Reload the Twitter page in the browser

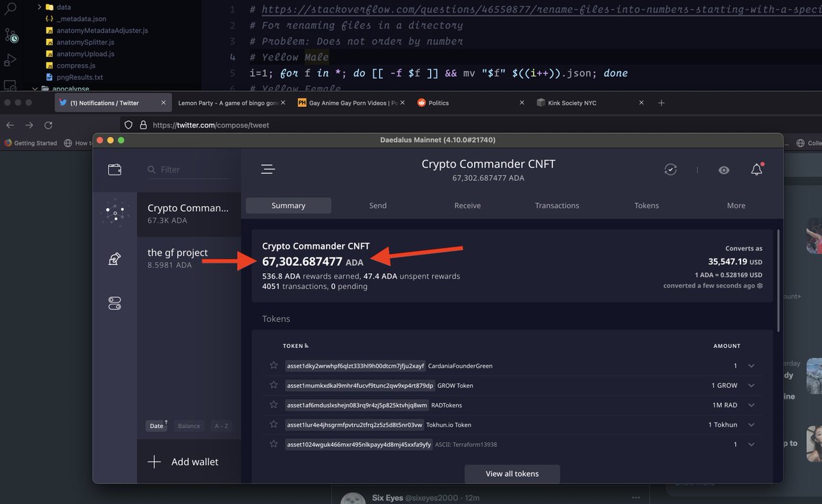(48, 125)
